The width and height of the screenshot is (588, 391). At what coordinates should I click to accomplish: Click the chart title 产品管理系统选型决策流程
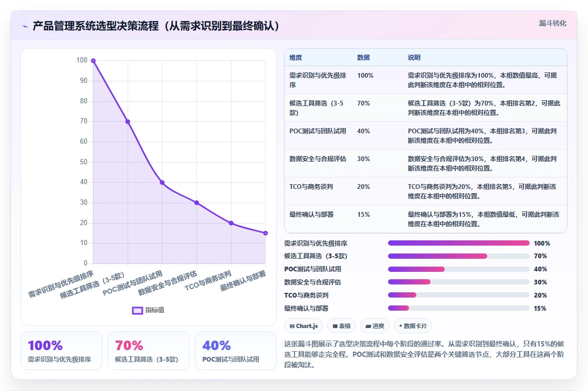155,26
